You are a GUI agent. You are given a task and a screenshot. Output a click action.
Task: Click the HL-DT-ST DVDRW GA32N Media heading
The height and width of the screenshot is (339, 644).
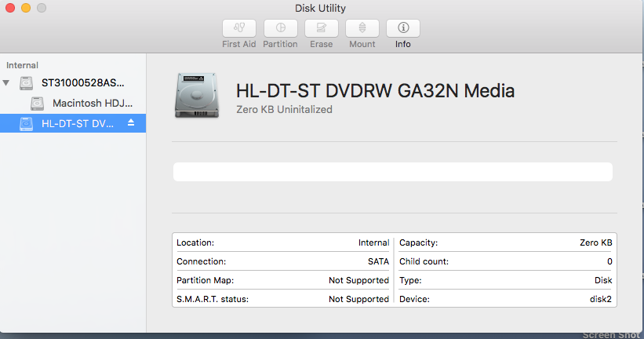375,91
